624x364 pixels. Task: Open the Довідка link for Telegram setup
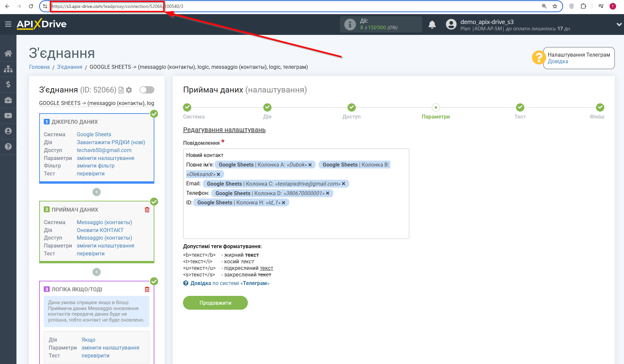click(558, 62)
